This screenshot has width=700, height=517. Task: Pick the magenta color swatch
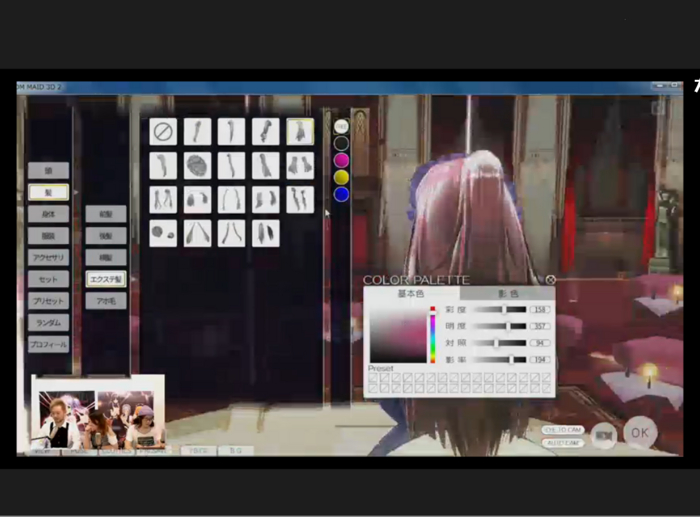pyautogui.click(x=342, y=160)
